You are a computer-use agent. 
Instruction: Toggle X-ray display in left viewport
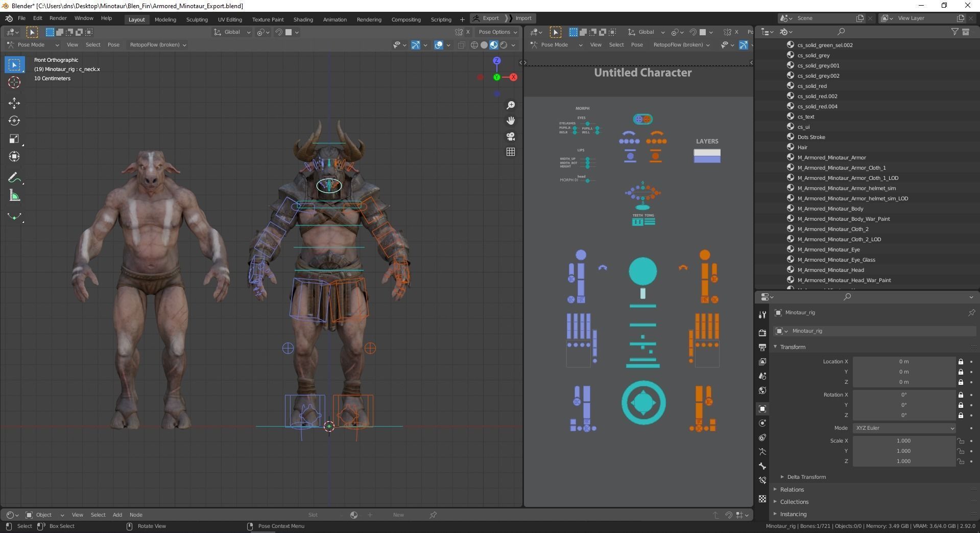461,45
